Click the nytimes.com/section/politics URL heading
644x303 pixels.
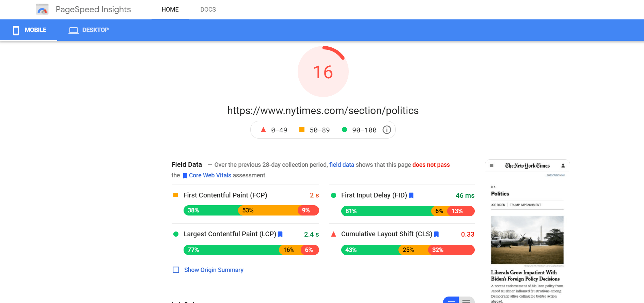(323, 111)
